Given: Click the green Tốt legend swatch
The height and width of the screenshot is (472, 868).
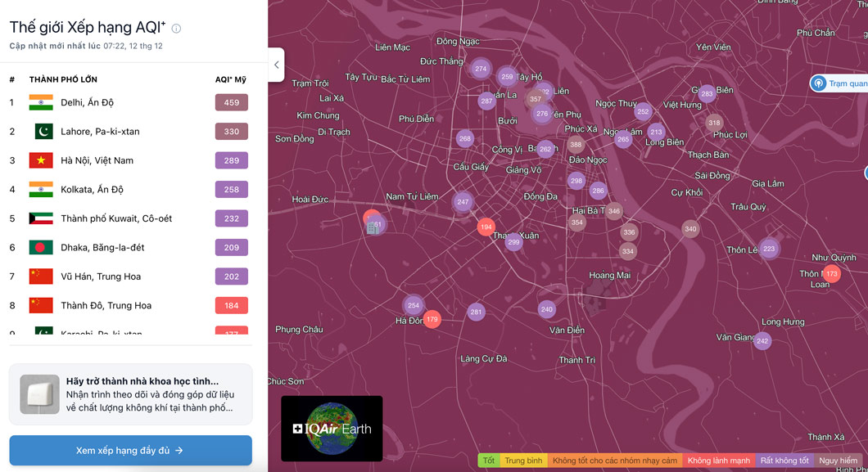Looking at the screenshot, I should (x=489, y=461).
